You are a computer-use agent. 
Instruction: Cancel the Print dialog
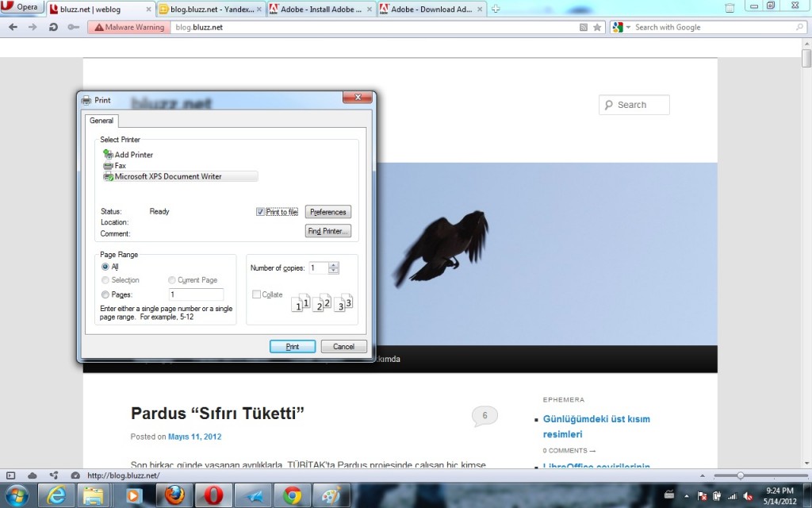coord(344,346)
